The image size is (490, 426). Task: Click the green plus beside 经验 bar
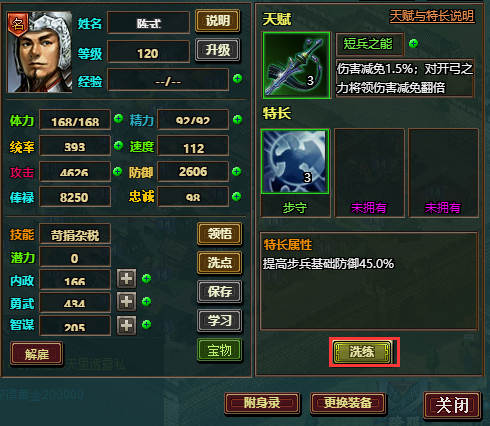click(237, 79)
